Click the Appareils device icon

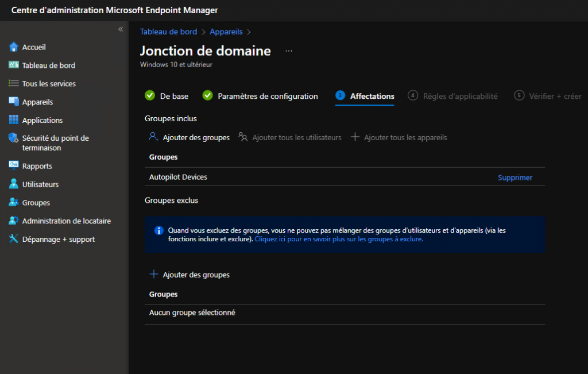(14, 101)
